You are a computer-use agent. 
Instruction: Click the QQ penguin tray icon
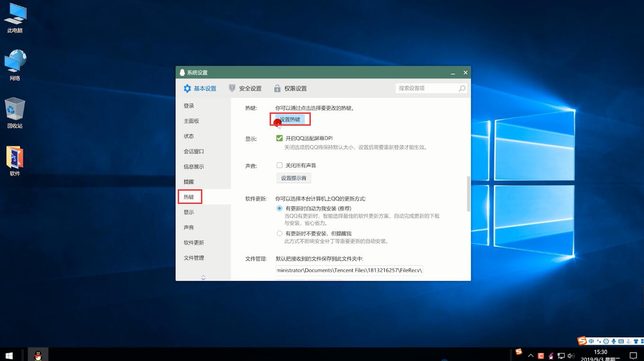coord(551,355)
